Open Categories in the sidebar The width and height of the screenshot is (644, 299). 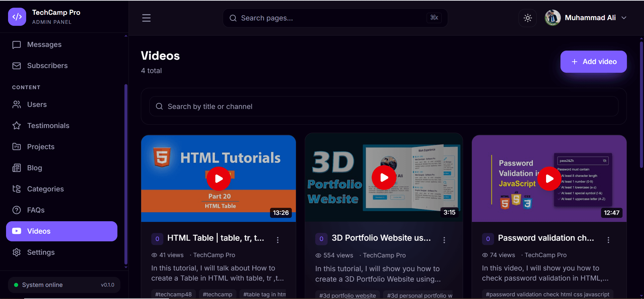point(62,189)
